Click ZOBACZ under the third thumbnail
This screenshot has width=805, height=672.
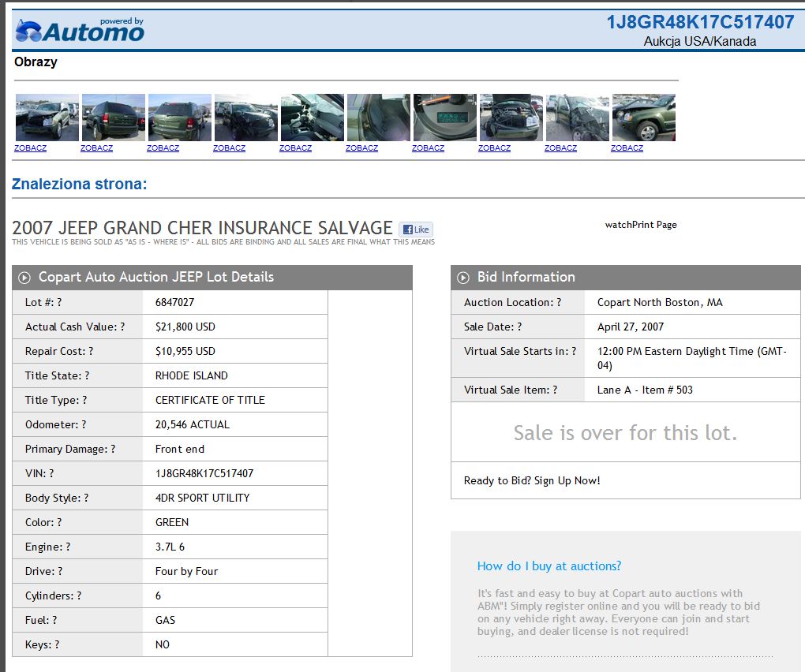click(163, 147)
